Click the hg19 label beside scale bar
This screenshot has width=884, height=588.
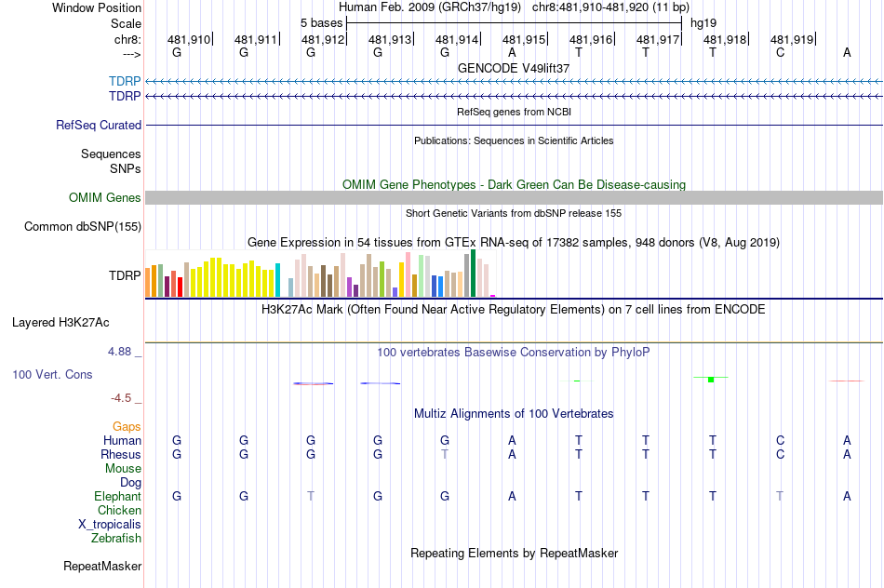(703, 23)
